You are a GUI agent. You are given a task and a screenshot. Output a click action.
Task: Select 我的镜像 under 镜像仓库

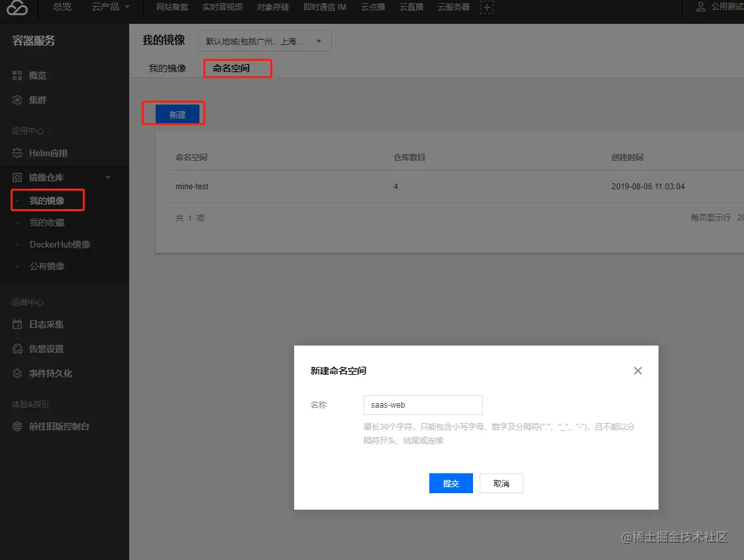pos(47,201)
